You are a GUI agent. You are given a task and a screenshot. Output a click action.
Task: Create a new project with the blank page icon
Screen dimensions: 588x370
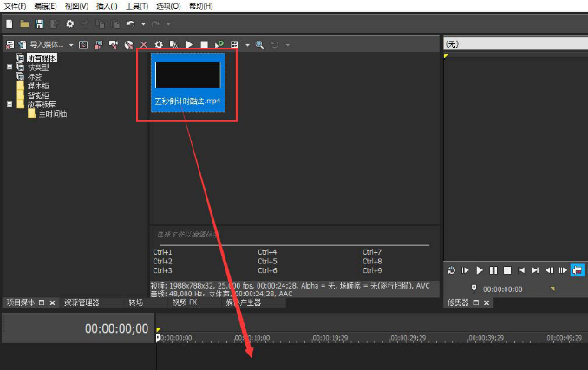[10, 24]
